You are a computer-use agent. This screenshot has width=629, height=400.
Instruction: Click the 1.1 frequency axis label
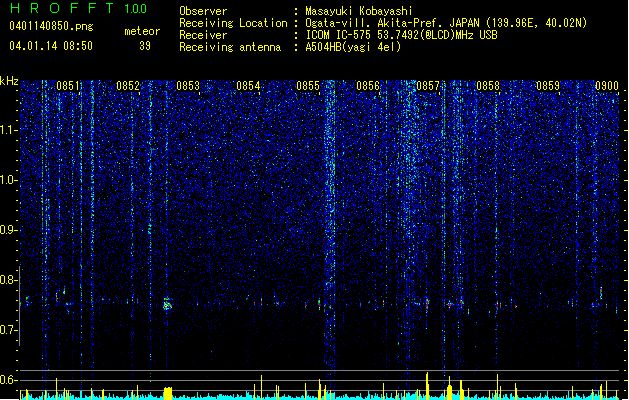click(9, 130)
